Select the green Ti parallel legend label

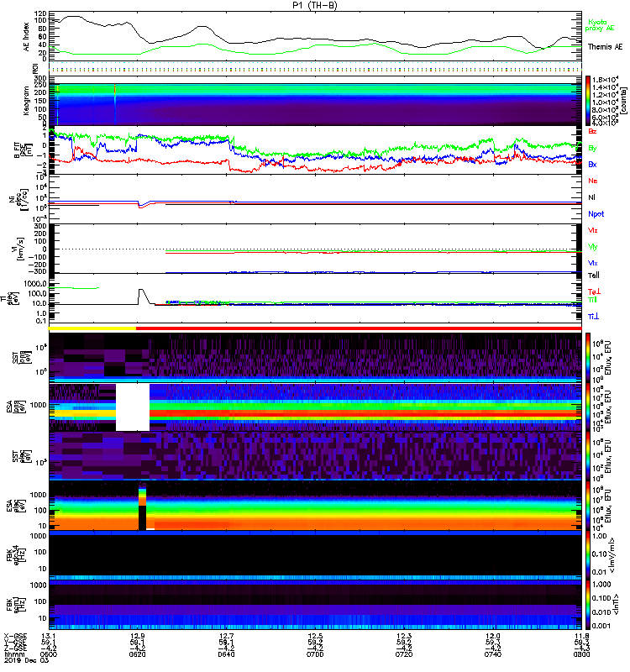(592, 300)
